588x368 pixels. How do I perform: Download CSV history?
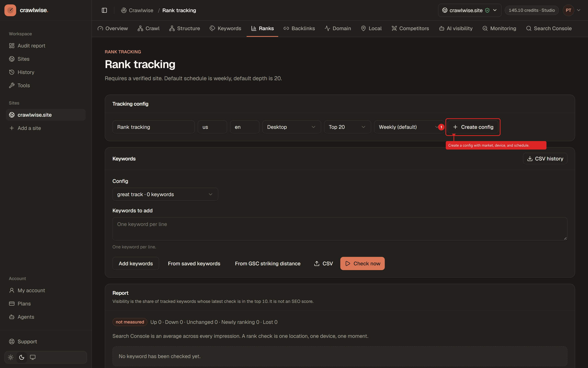click(x=545, y=158)
